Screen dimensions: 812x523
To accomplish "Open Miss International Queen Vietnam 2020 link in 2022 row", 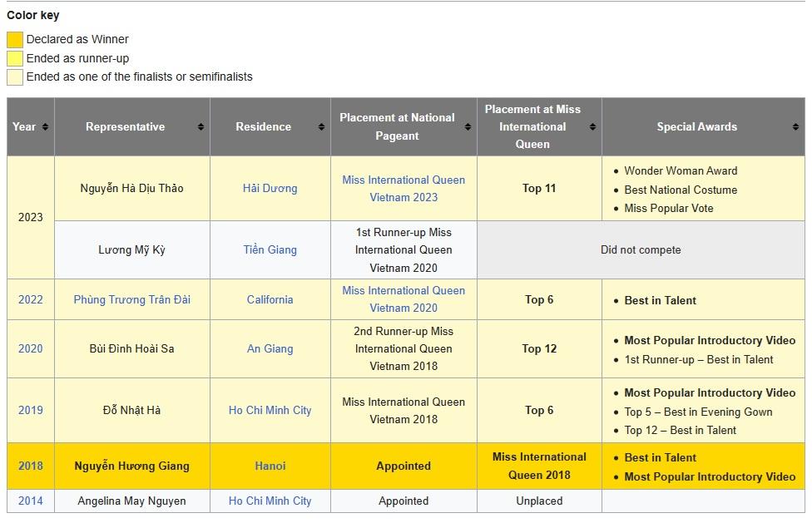I will click(404, 299).
